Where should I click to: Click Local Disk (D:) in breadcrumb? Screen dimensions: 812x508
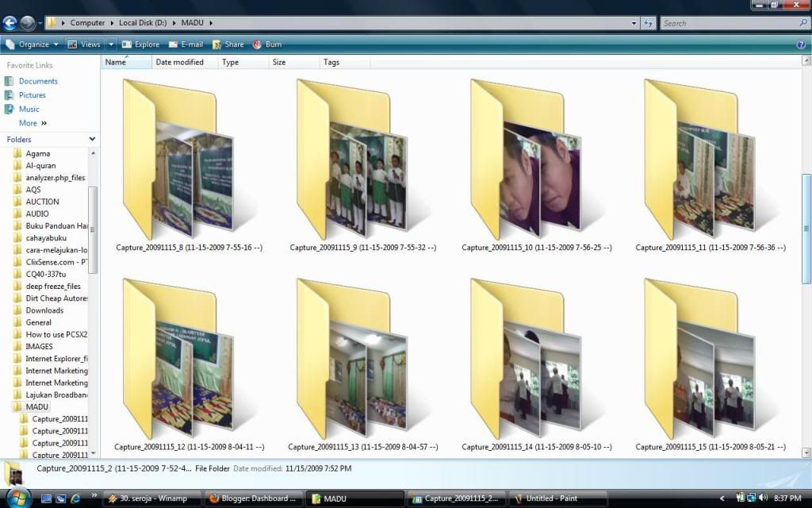click(143, 23)
